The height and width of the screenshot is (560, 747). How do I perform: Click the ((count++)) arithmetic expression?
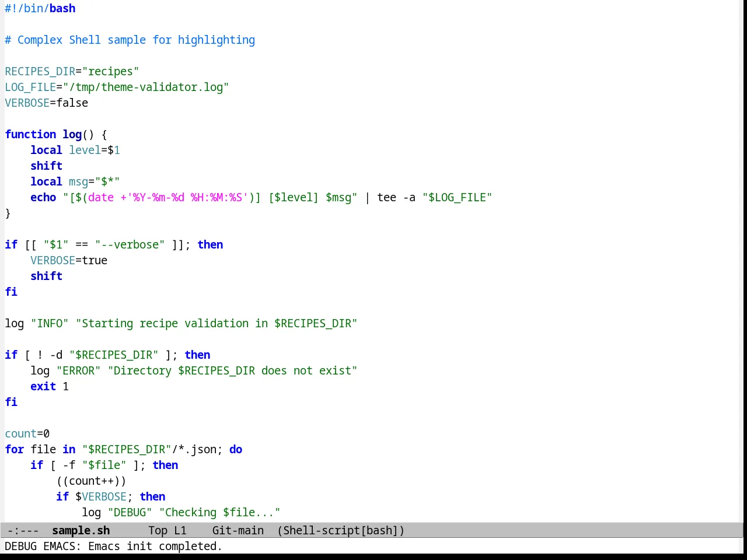(92, 481)
